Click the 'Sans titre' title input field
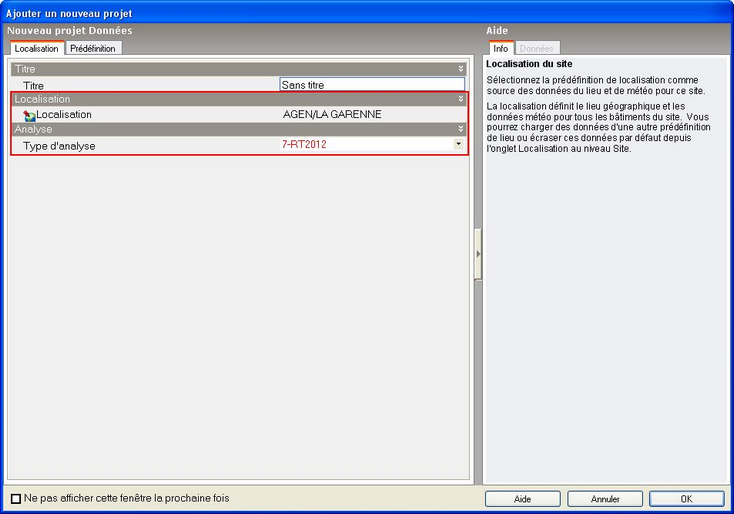Viewport: 734px width, 514px height. point(372,85)
